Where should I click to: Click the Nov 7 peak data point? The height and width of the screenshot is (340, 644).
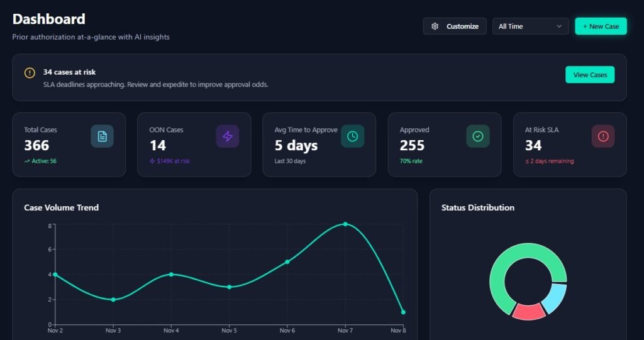point(345,224)
